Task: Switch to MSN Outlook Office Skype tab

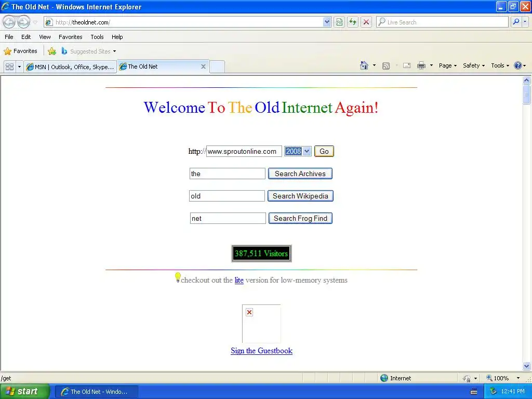Action: (x=71, y=67)
